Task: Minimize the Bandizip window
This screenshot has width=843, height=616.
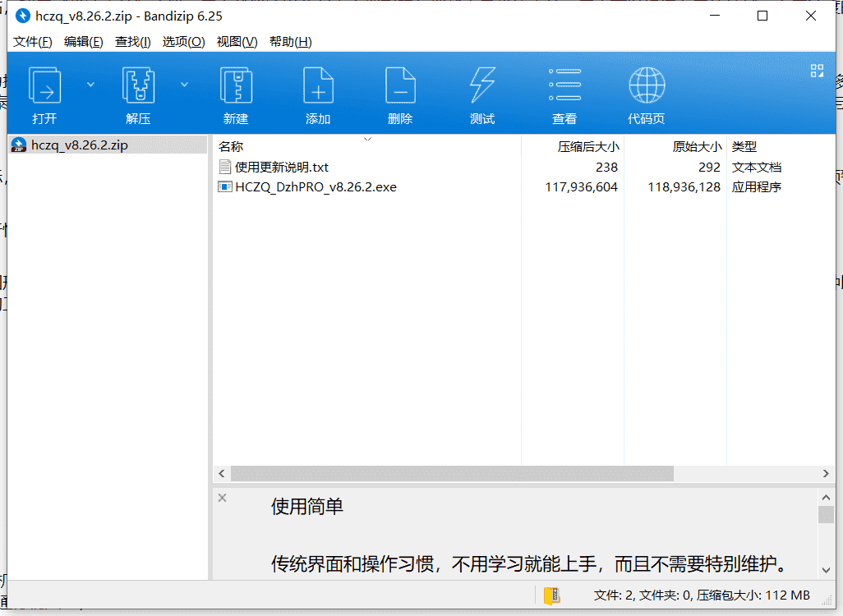Action: click(x=715, y=16)
